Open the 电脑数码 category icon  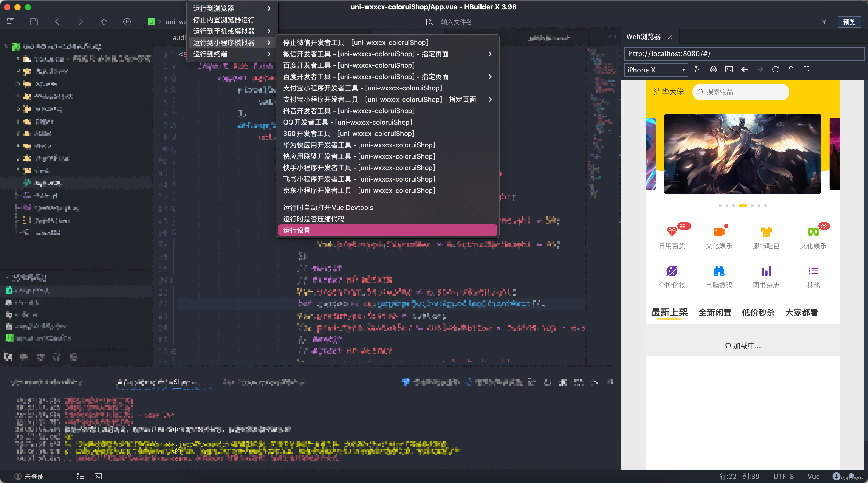click(719, 271)
